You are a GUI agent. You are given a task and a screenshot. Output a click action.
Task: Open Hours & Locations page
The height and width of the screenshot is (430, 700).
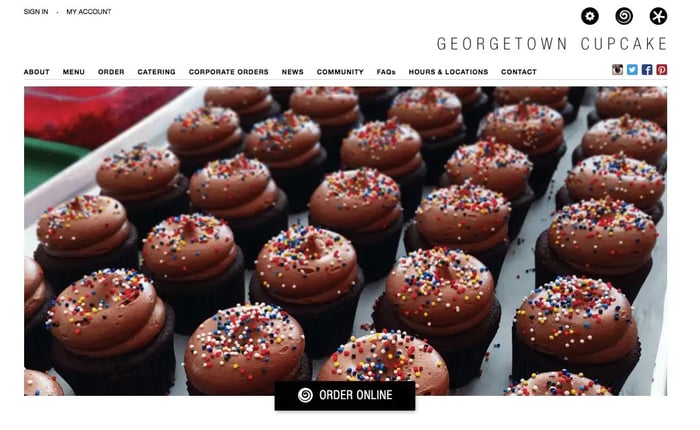coord(448,72)
